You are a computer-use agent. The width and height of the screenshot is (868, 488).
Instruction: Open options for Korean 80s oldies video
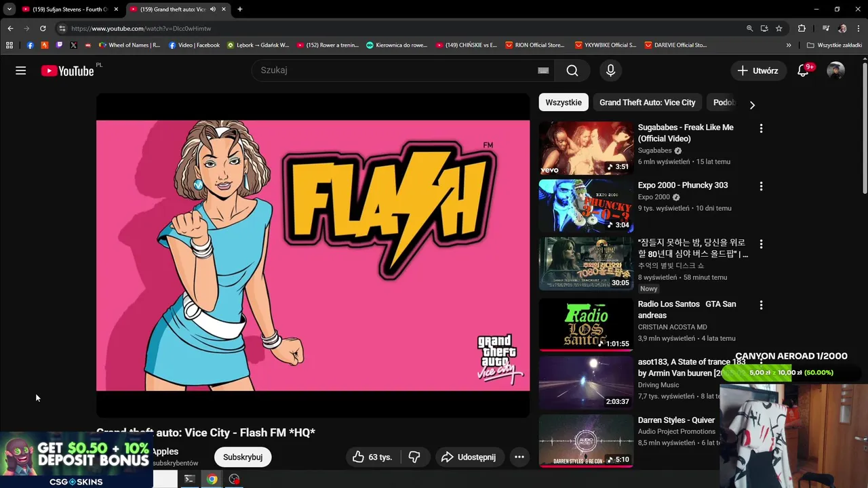[761, 244]
